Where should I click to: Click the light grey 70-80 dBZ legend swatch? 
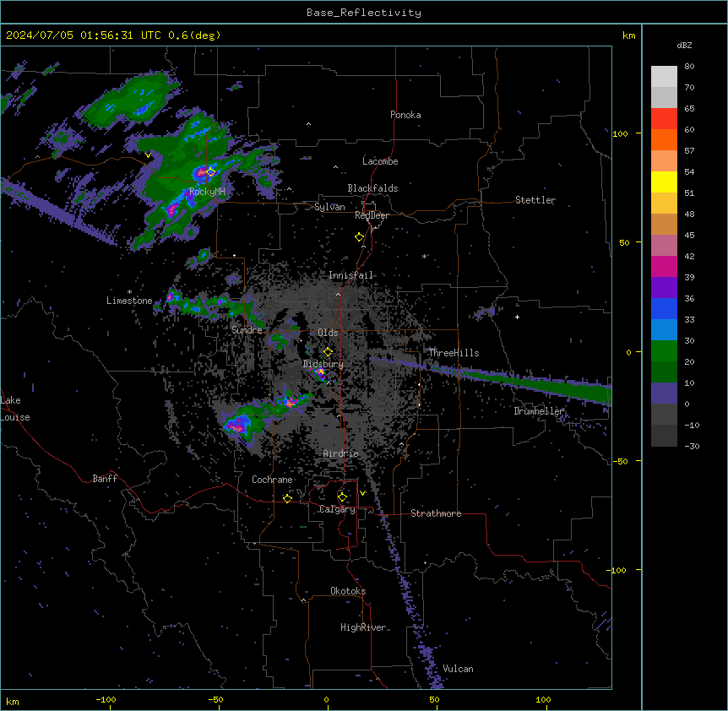point(664,76)
